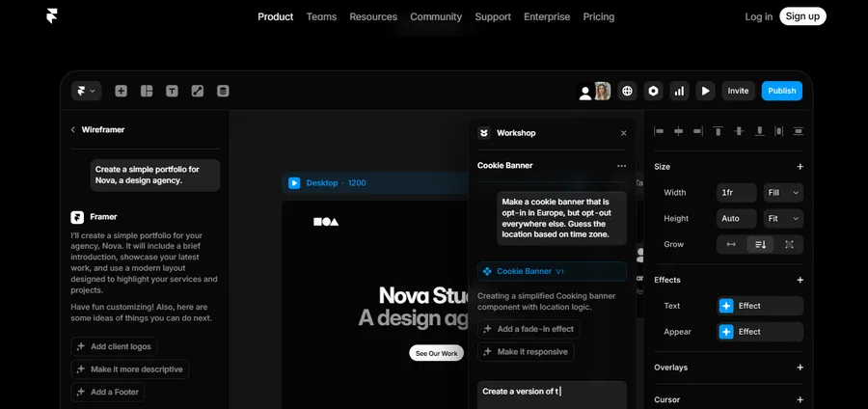868x409 pixels.
Task: Click the Preview play button in the toolbar
Action: pos(705,92)
